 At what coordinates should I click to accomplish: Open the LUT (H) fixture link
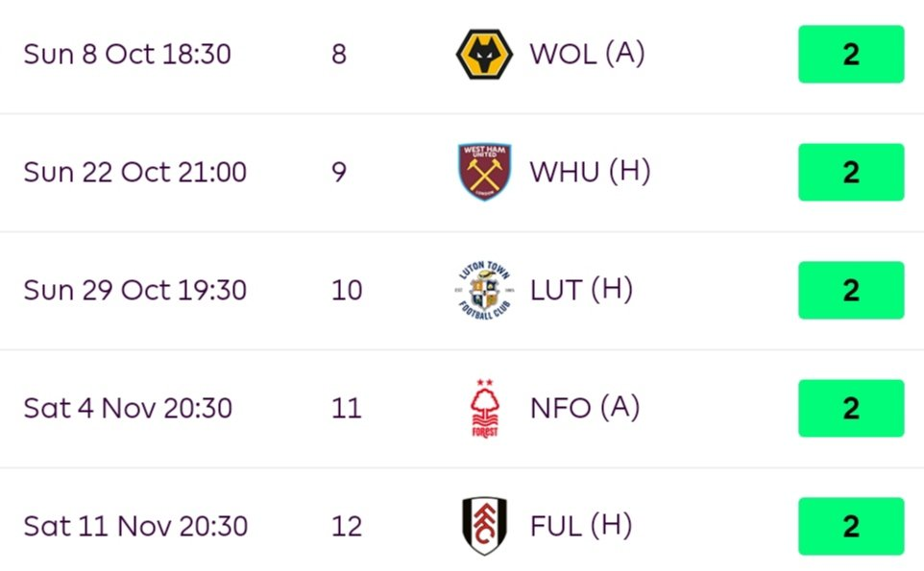click(x=581, y=290)
